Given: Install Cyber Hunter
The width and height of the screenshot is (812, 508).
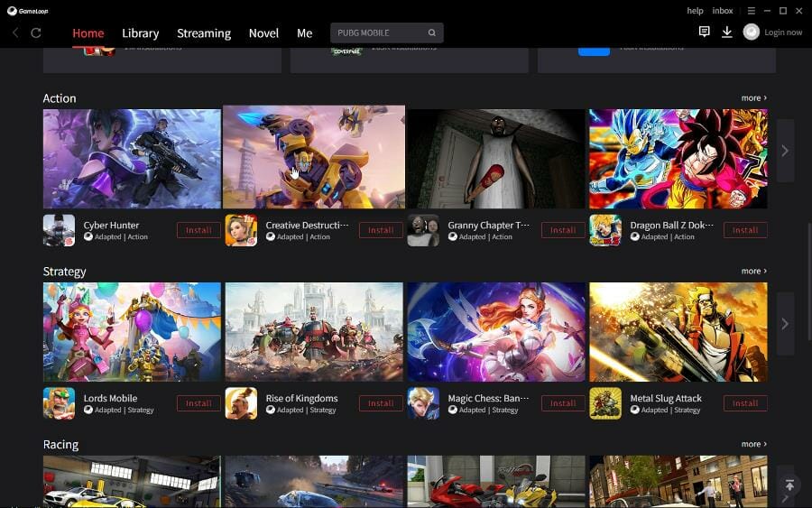Looking at the screenshot, I should click(198, 230).
